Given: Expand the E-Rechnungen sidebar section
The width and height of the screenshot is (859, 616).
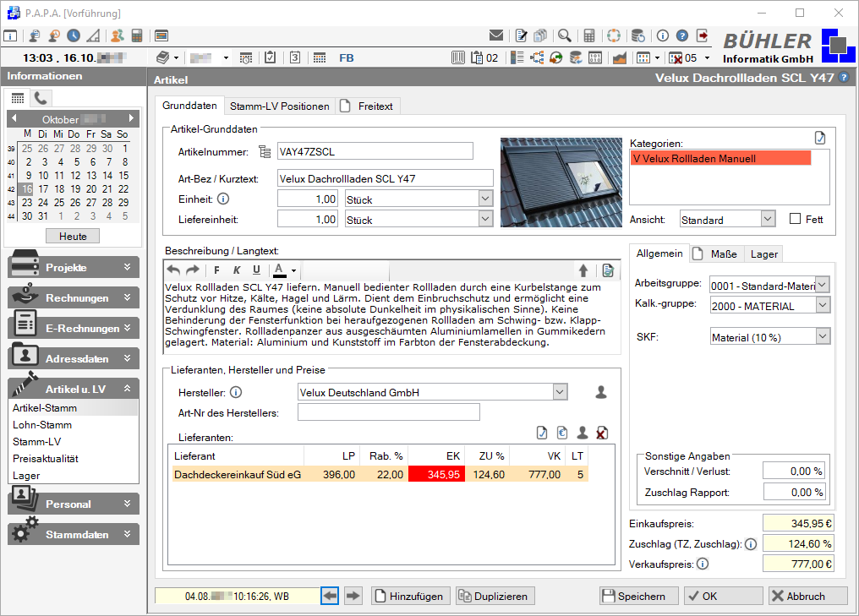Looking at the screenshot, I should (x=74, y=328).
